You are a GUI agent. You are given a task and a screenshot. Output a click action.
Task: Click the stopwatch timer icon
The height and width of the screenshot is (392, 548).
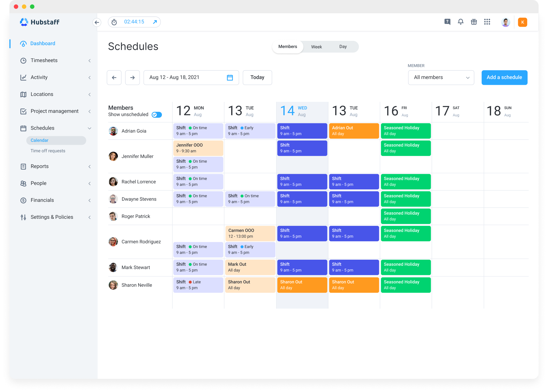tap(114, 22)
